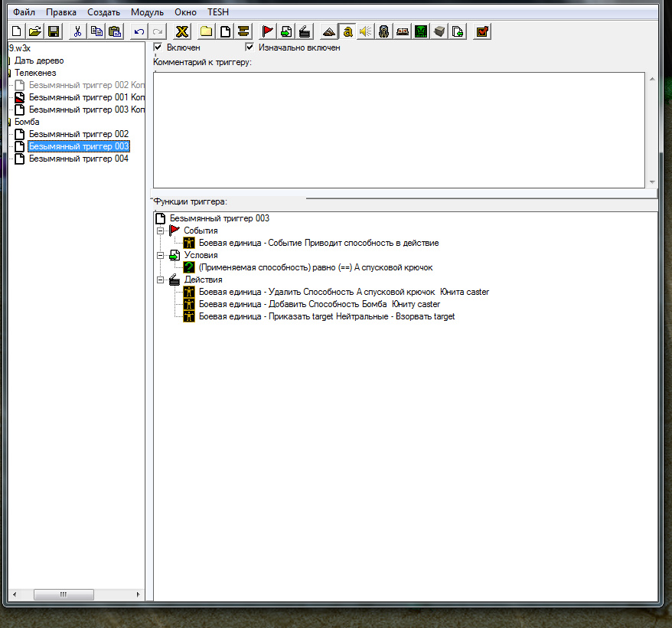Select action Добавить Способность Бомба

319,304
